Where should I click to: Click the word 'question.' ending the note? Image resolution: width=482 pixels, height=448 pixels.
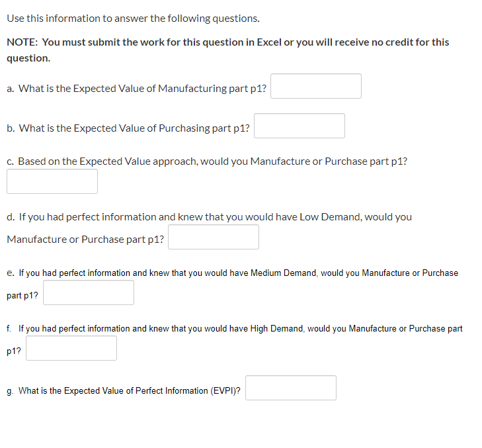tap(28, 58)
